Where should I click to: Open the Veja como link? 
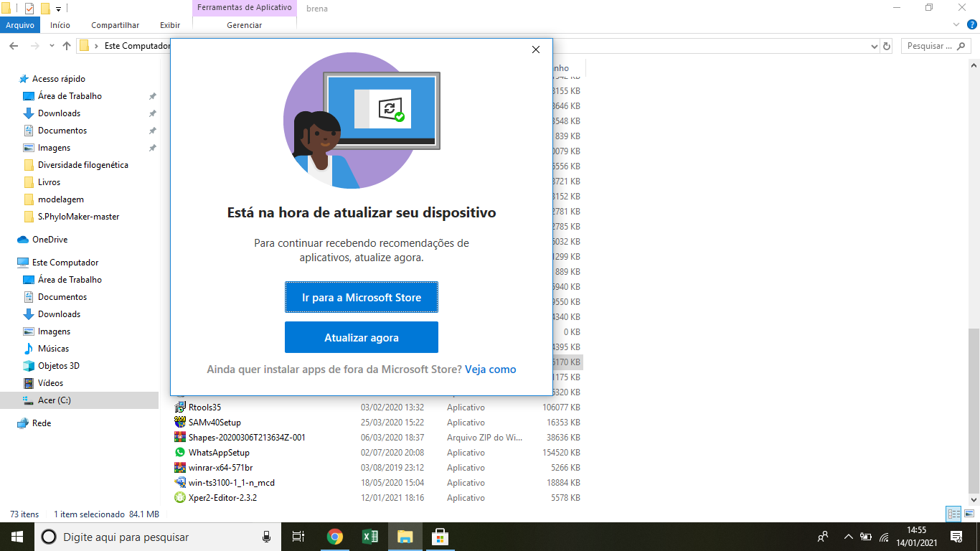pyautogui.click(x=491, y=369)
